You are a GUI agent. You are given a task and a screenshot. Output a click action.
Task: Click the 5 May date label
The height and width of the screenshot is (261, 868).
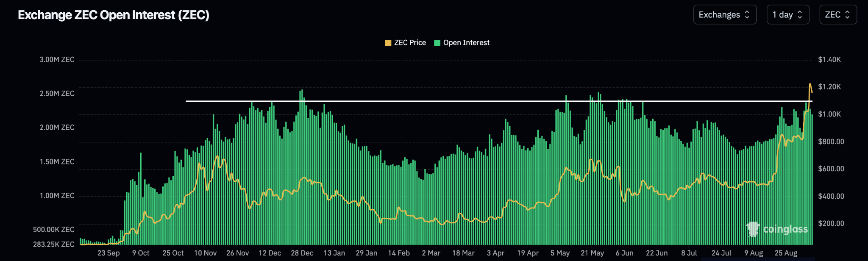point(560,253)
